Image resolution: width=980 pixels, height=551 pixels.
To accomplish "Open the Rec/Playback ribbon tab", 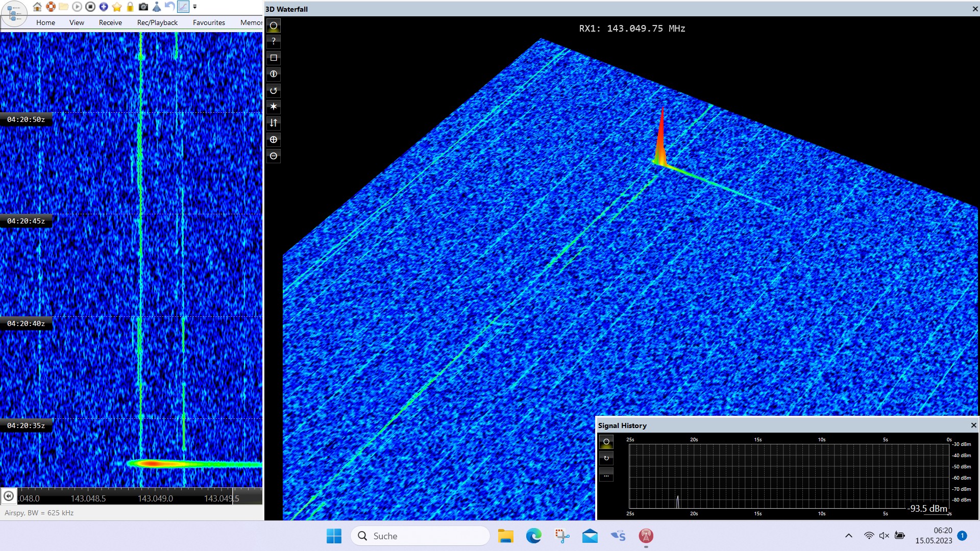I will 157,22.
